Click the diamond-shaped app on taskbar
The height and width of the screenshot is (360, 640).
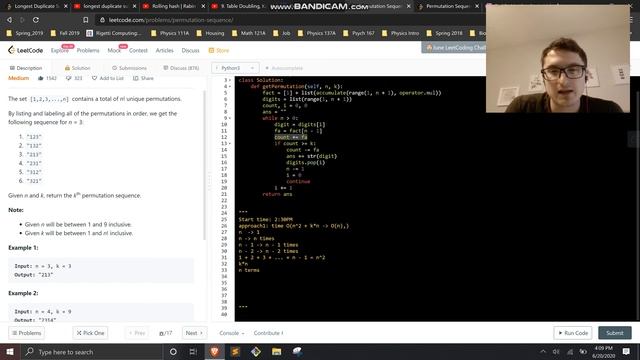256,351
